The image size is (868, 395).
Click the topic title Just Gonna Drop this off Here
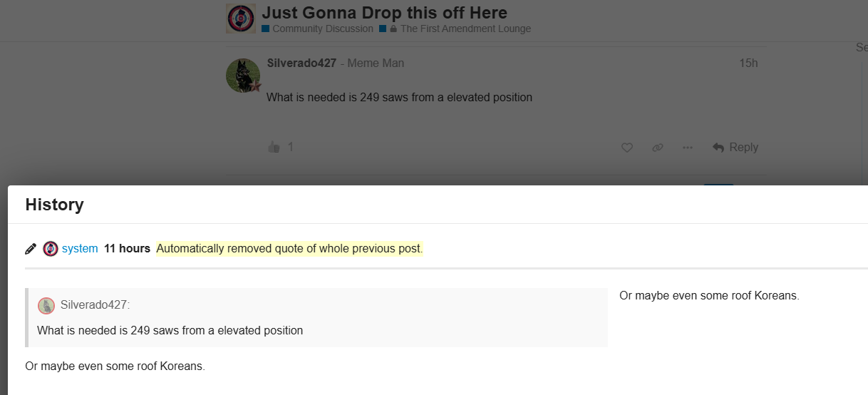click(384, 13)
